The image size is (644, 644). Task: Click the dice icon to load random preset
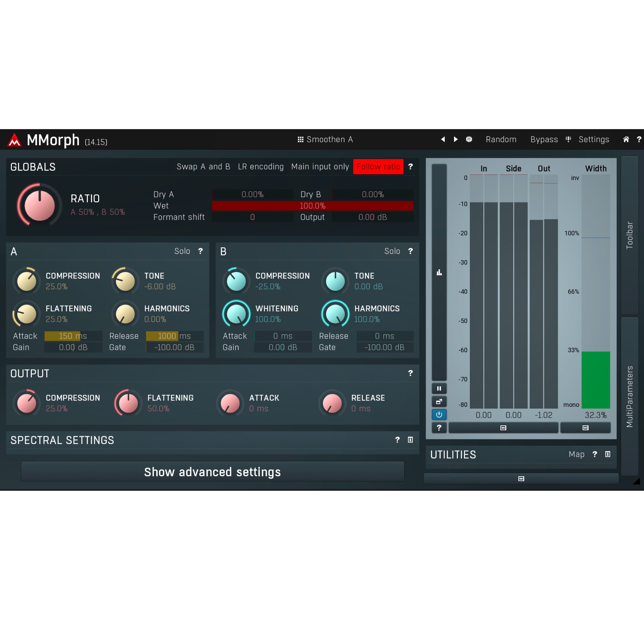[x=469, y=139]
